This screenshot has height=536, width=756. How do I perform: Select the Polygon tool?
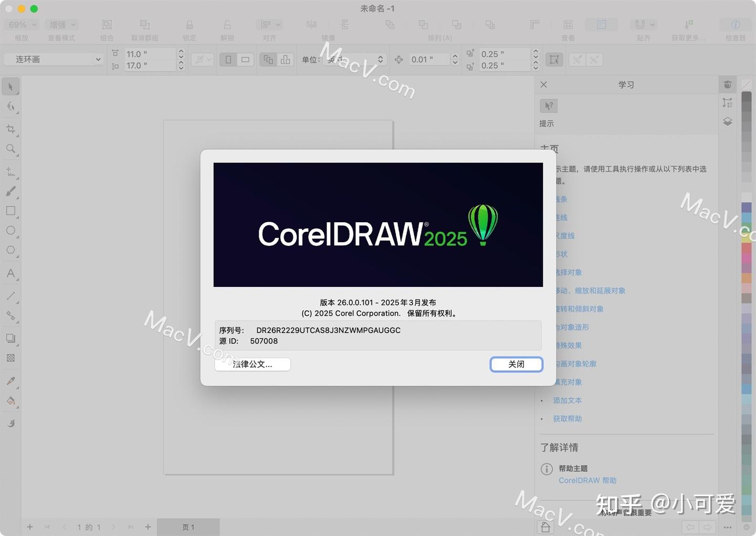point(11,250)
